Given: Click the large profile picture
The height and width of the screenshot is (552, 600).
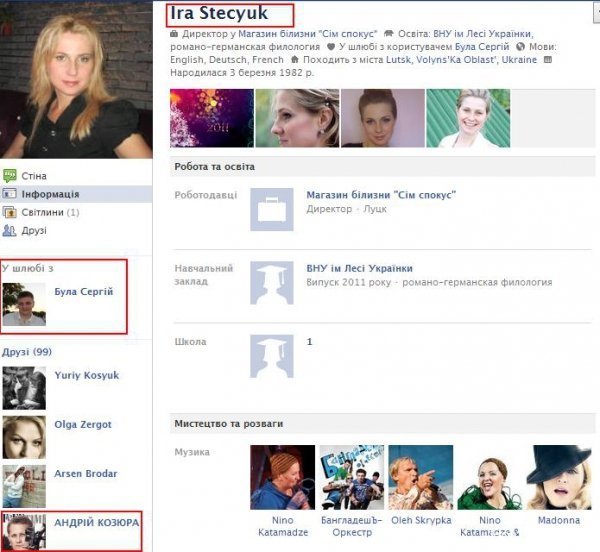Looking at the screenshot, I should [x=76, y=80].
